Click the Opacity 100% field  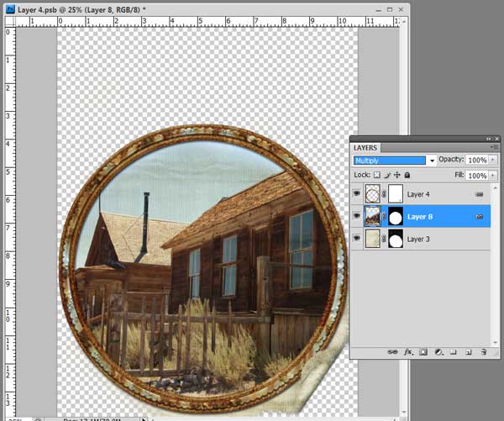(477, 160)
